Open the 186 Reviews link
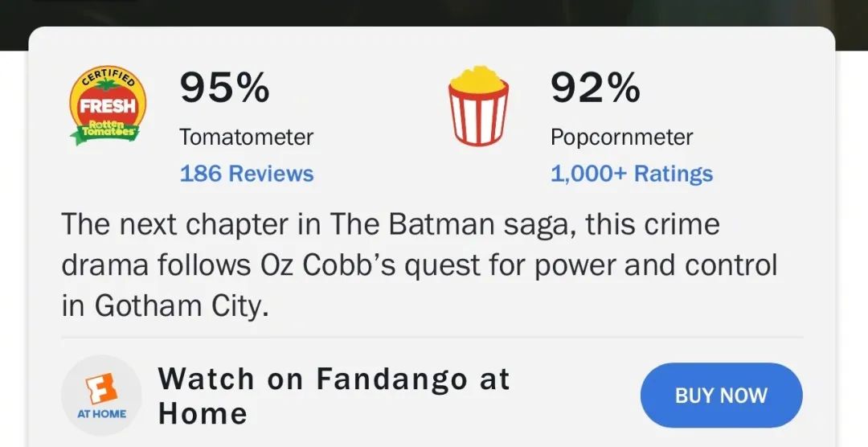 coord(247,174)
